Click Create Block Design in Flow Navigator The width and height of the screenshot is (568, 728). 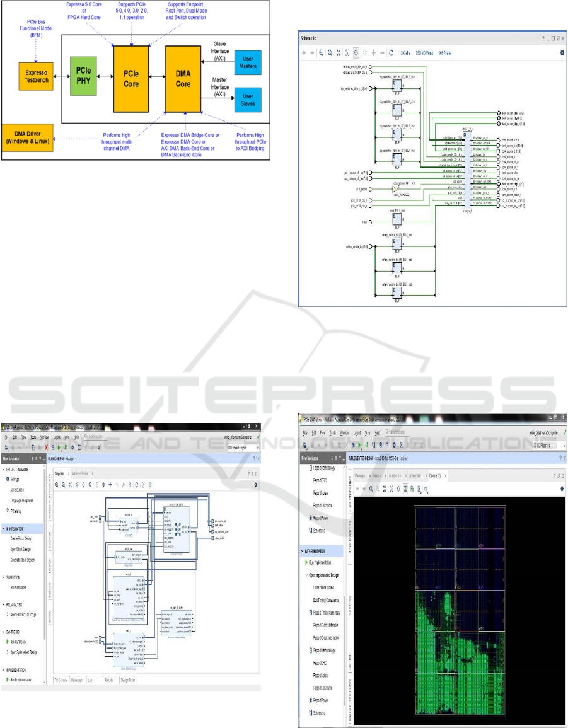pos(22,538)
